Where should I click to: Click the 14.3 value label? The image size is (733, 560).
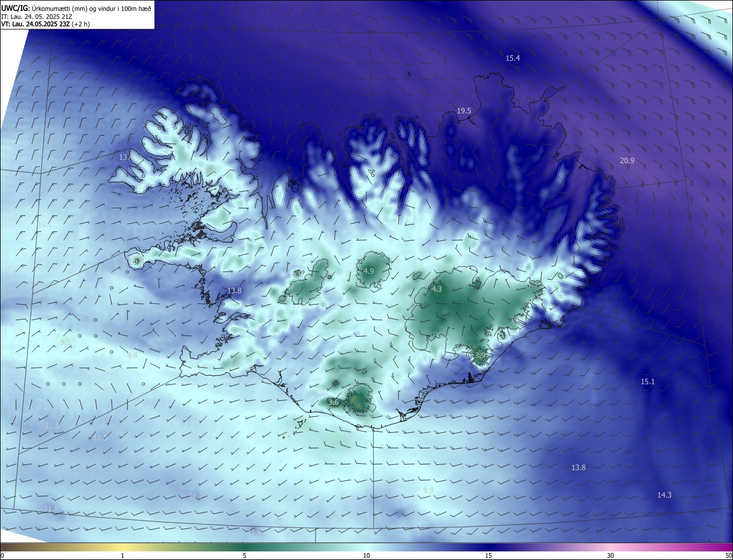coord(664,495)
